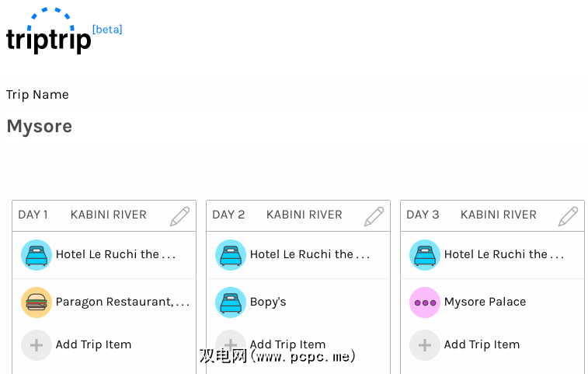Click the plus icon in Day 3
Screen dimensions: 588x374
(x=425, y=345)
